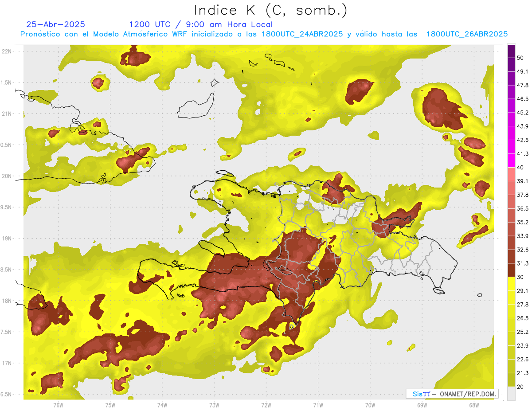Click the "33.9" color bar label

tap(523, 236)
